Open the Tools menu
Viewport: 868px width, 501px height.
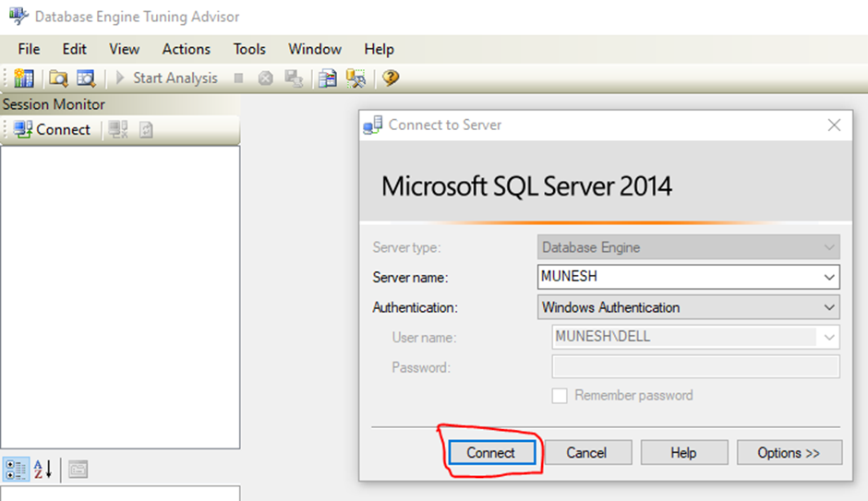tap(249, 49)
